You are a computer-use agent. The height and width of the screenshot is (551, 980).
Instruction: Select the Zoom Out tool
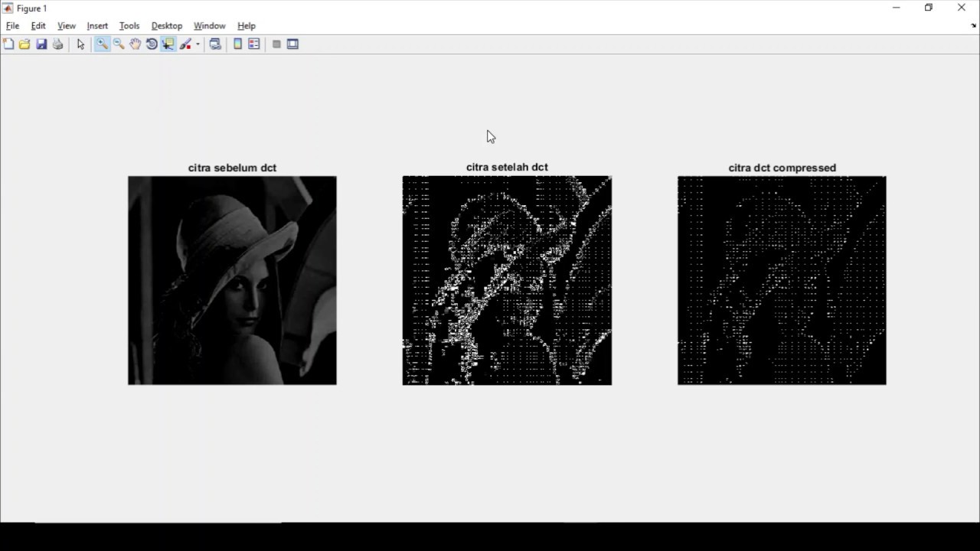click(x=119, y=44)
